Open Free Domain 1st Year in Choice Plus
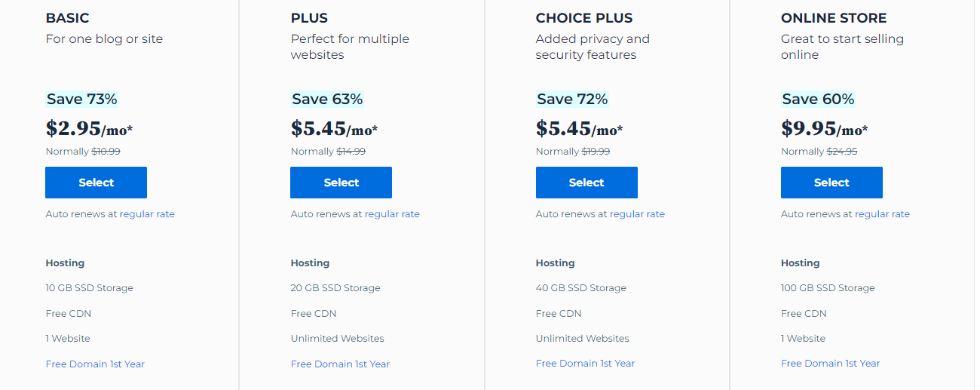Image resolution: width=980 pixels, height=390 pixels. 585,364
